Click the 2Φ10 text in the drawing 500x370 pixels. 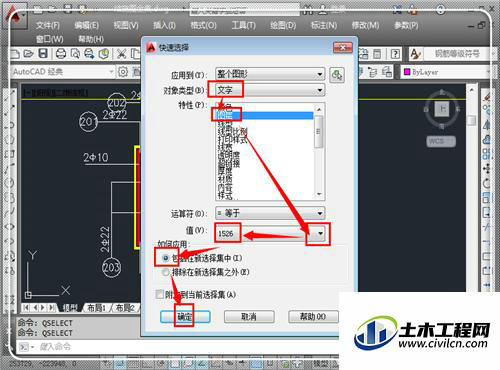click(x=96, y=157)
